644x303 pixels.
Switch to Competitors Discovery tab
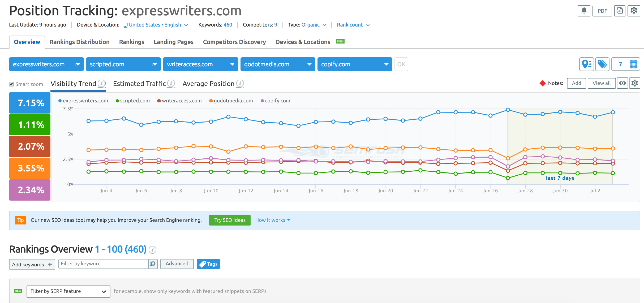pos(234,42)
